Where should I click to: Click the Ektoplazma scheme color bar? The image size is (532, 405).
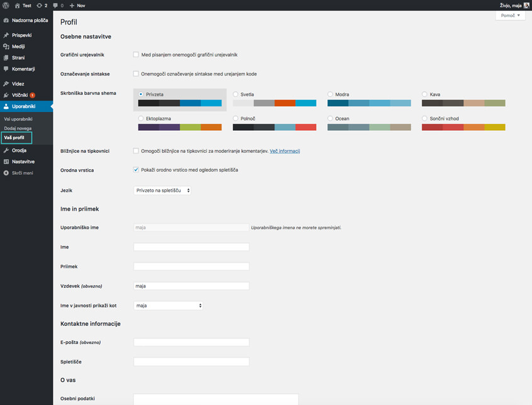[180, 127]
